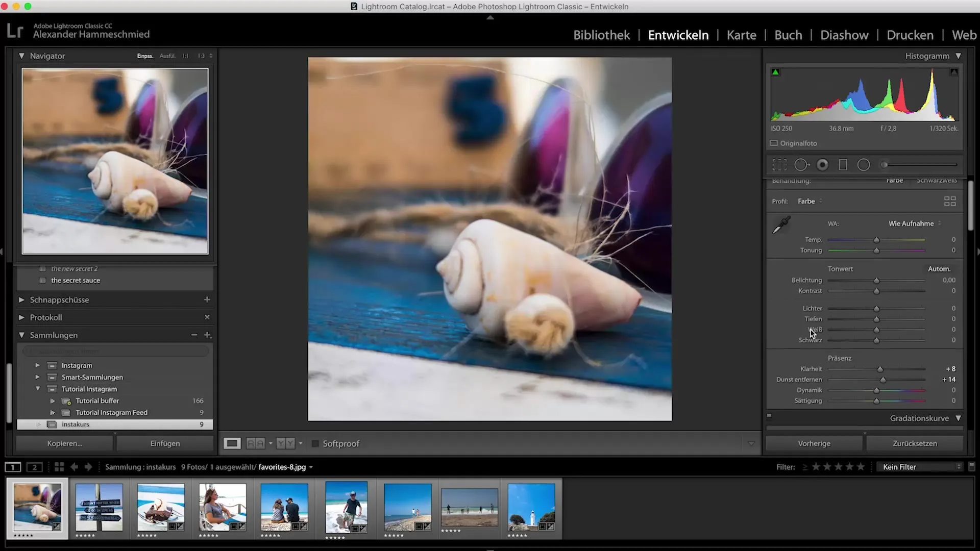Choose Schwarzweiß treatment
Screen dimensions: 980x551
pyautogui.click(x=937, y=180)
